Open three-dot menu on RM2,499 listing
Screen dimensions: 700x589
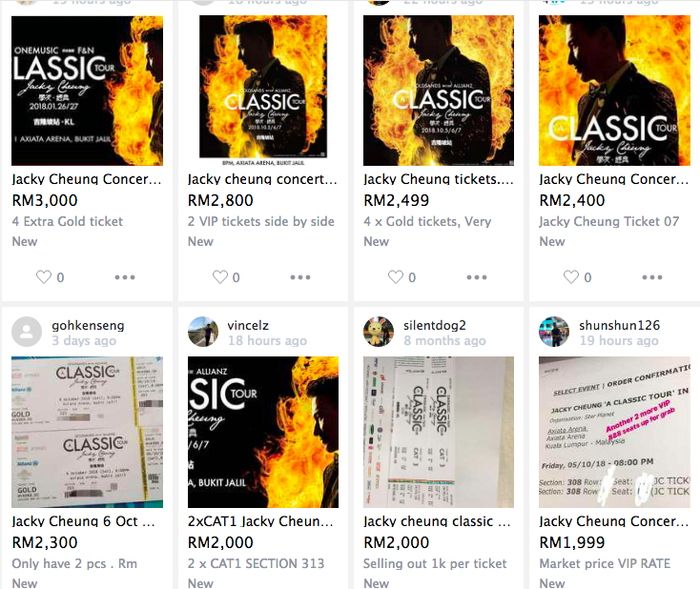(477, 277)
